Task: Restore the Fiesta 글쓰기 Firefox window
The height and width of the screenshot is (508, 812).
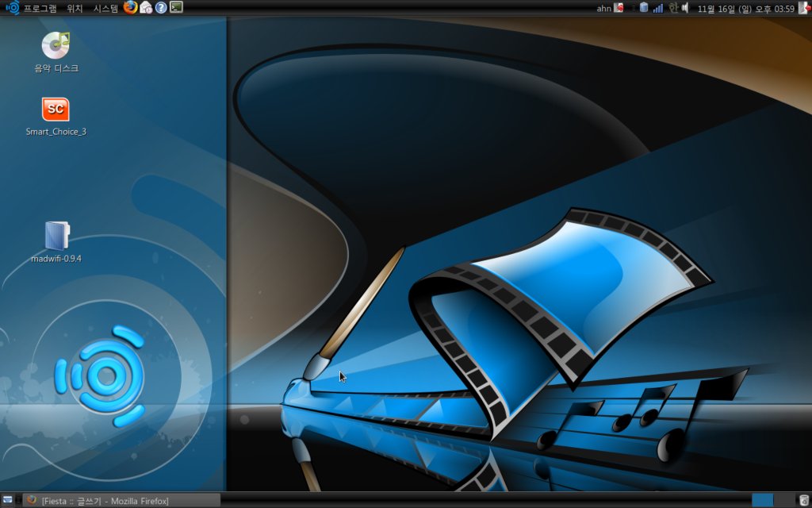Action: (x=122, y=501)
